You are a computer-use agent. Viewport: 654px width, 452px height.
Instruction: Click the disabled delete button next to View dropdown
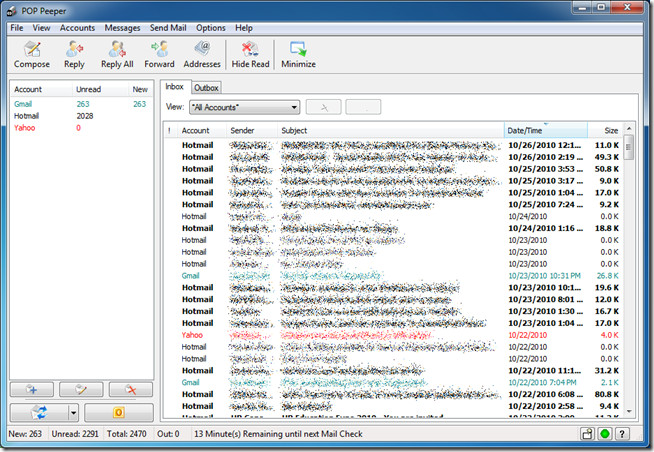(x=324, y=107)
